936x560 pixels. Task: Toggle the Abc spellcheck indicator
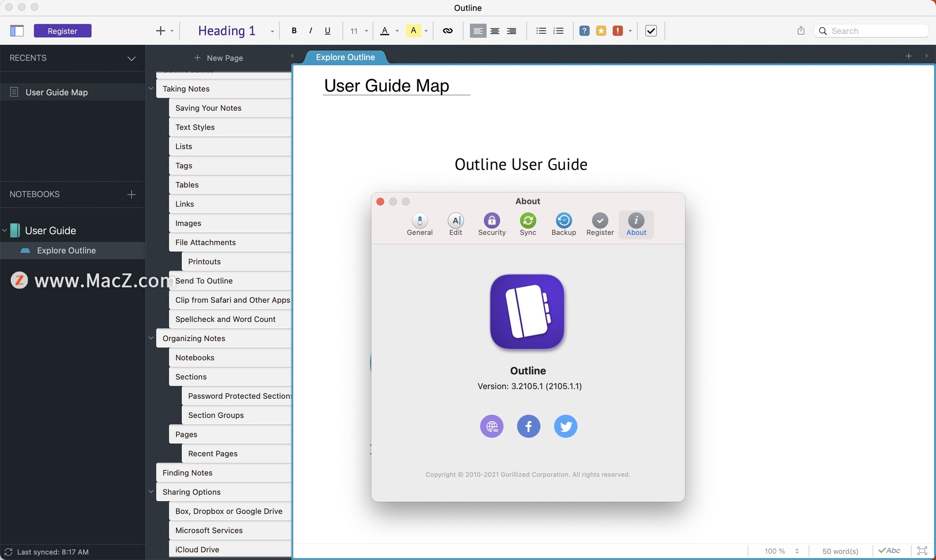890,551
